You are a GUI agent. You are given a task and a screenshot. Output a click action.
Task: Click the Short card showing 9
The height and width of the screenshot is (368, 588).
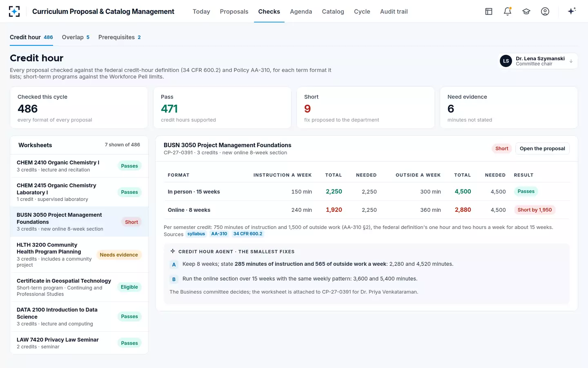[365, 108]
